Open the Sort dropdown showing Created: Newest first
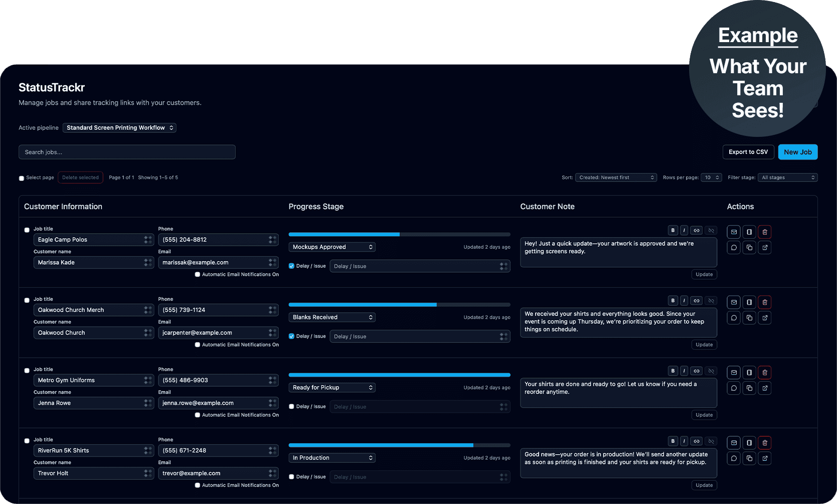 point(616,178)
